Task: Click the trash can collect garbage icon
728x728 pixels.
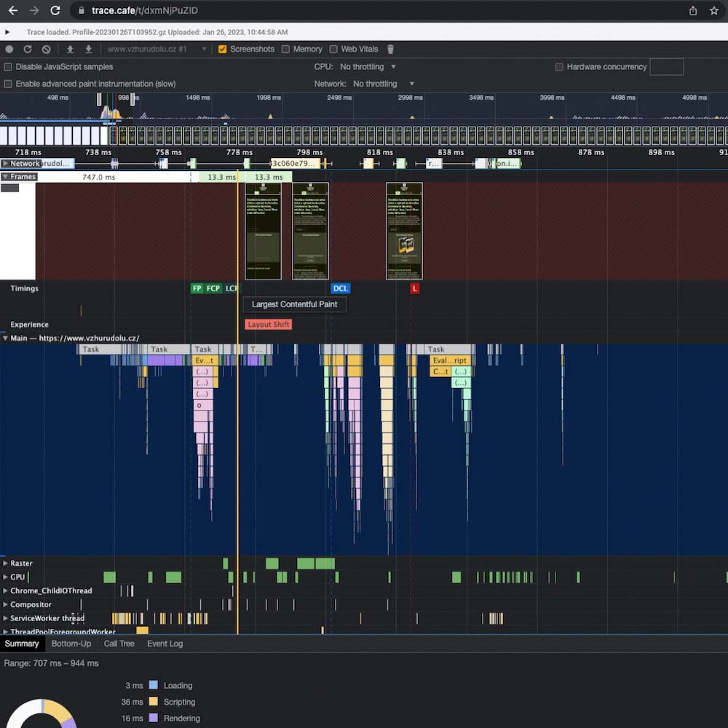Action: click(390, 50)
